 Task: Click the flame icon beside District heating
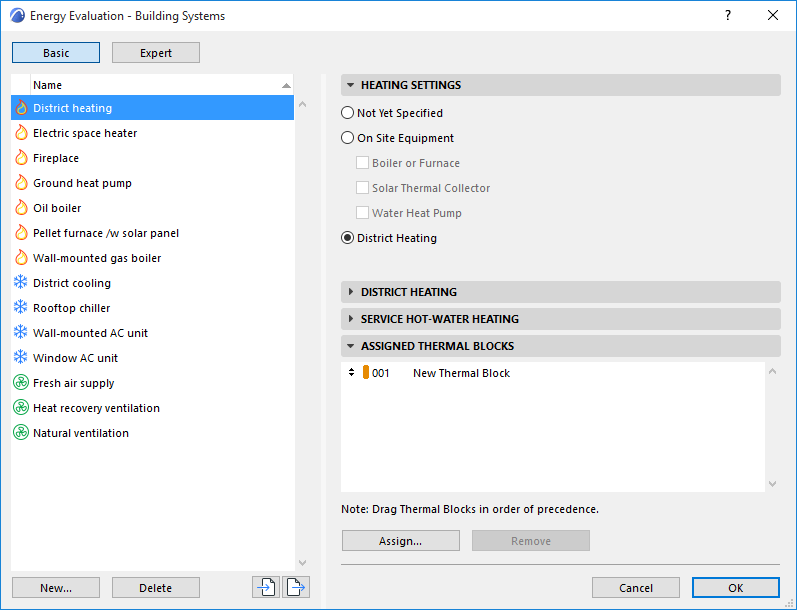pyautogui.click(x=21, y=108)
